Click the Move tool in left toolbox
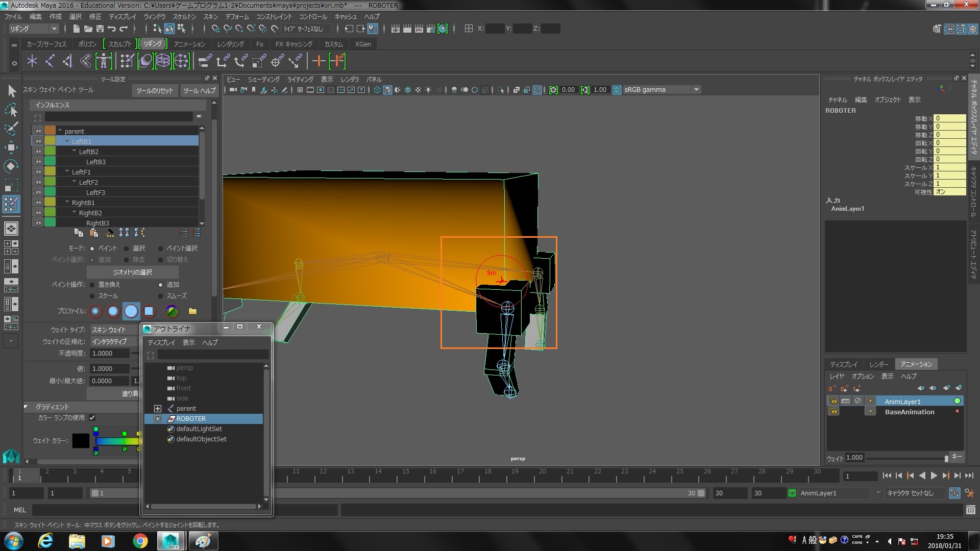The width and height of the screenshot is (980, 551). click(x=11, y=147)
